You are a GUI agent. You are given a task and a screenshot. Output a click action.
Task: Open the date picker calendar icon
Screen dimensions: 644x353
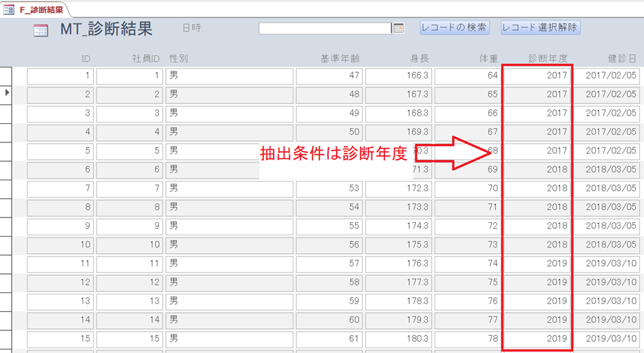pos(398,28)
